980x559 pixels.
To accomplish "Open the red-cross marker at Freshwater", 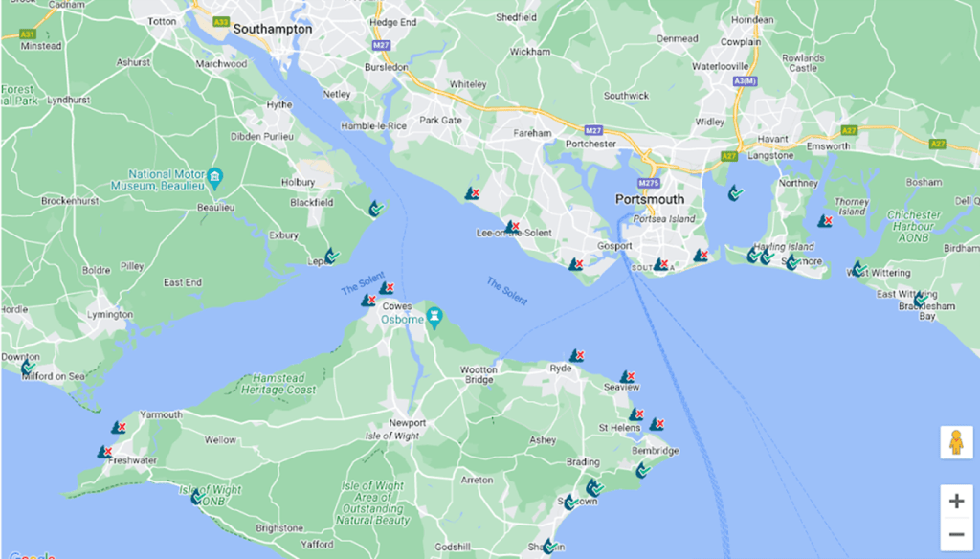I will click(103, 452).
